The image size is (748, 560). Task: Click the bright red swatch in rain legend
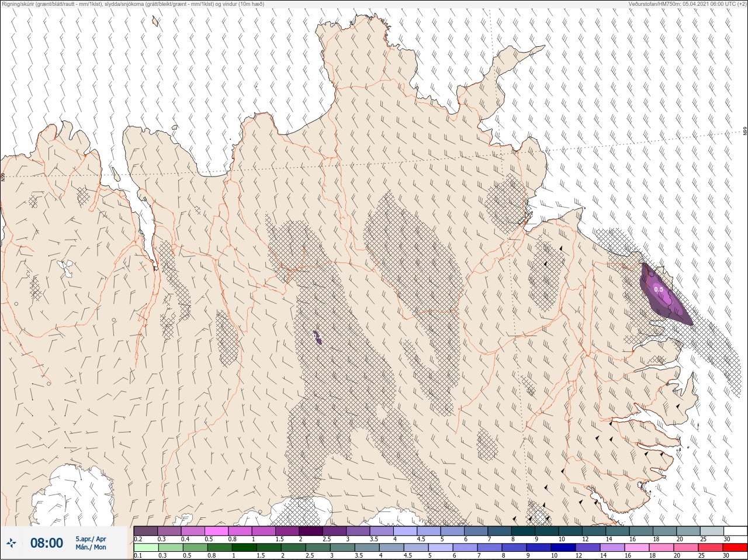click(x=735, y=548)
